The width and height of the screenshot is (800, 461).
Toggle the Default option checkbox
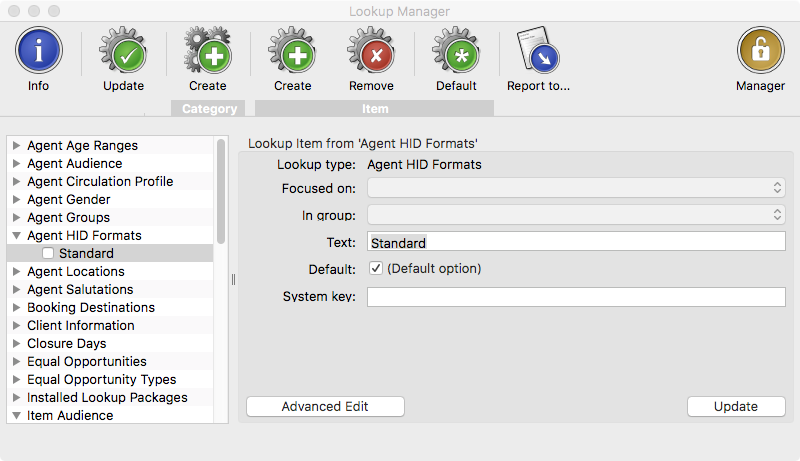point(376,268)
